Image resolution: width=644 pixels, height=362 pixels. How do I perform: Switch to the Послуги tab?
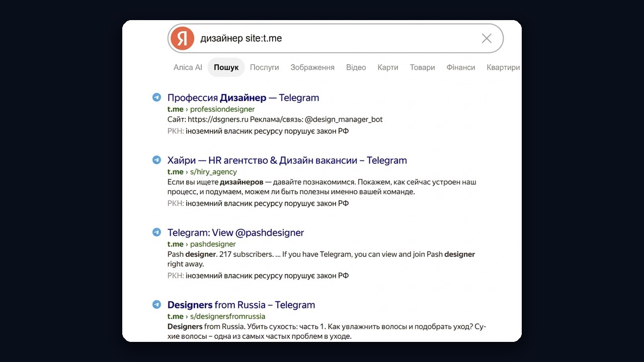pos(264,67)
